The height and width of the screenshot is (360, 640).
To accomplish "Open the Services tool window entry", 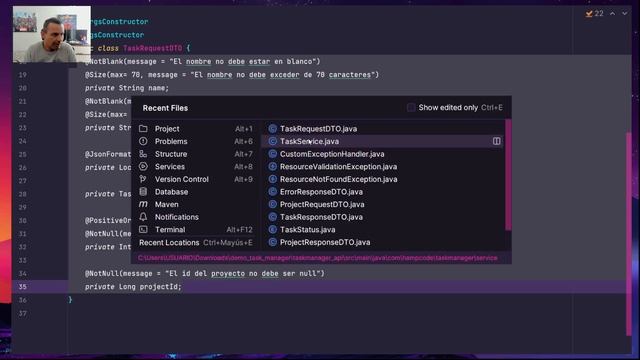I will [196, 167].
